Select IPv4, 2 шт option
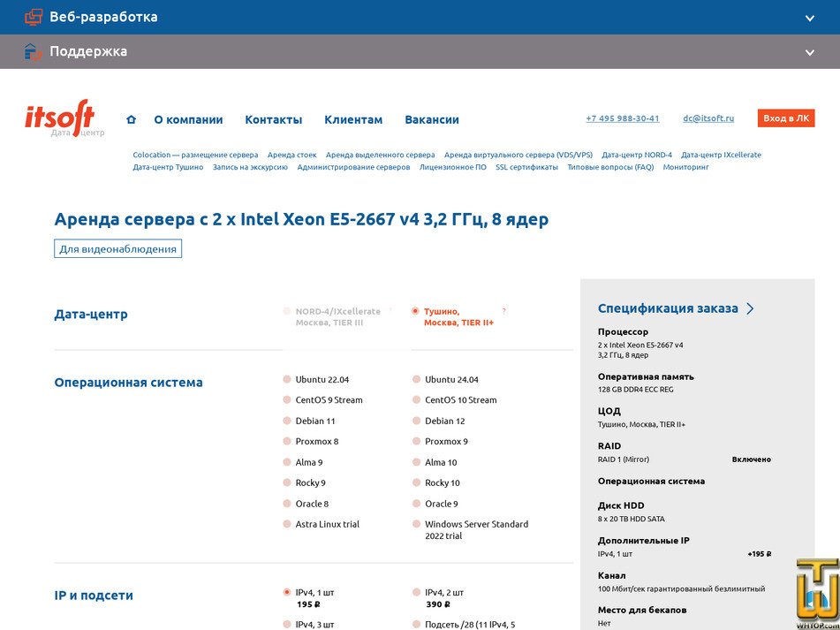840x630 pixels. 416,592
